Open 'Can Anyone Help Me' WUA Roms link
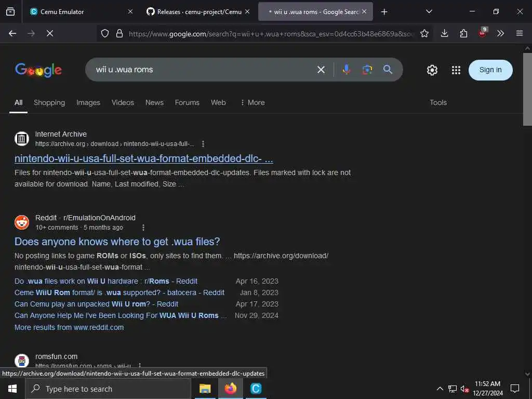The width and height of the screenshot is (532, 399). (x=121, y=315)
